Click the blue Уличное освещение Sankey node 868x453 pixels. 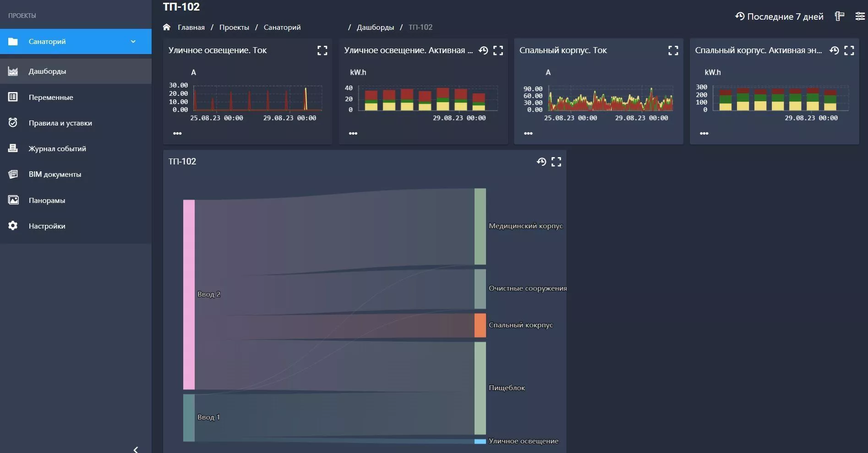tap(480, 442)
